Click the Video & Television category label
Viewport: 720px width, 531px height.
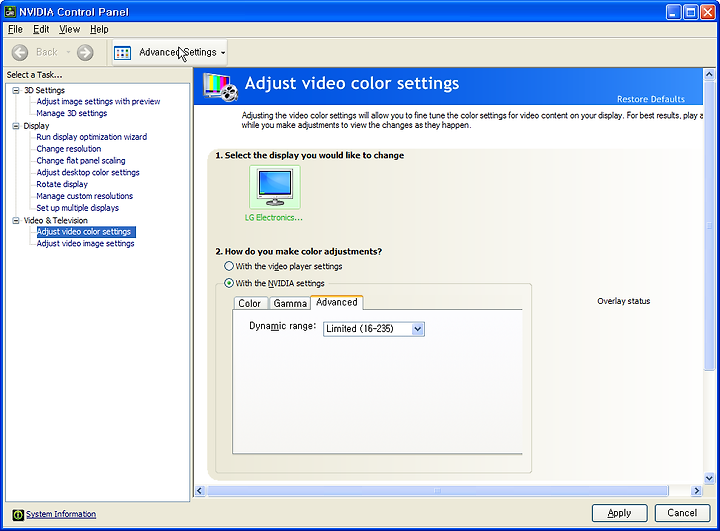pos(56,220)
